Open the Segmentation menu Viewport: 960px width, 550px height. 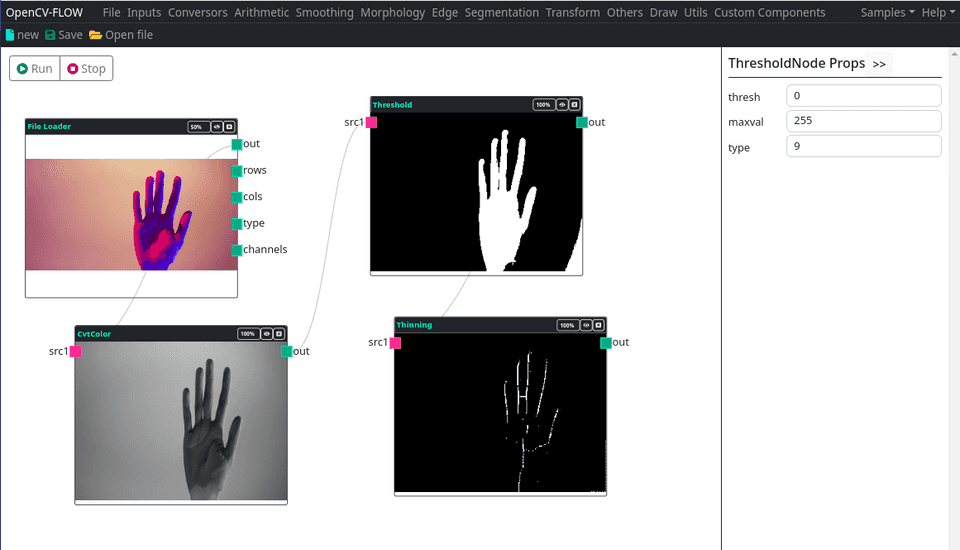tap(502, 13)
